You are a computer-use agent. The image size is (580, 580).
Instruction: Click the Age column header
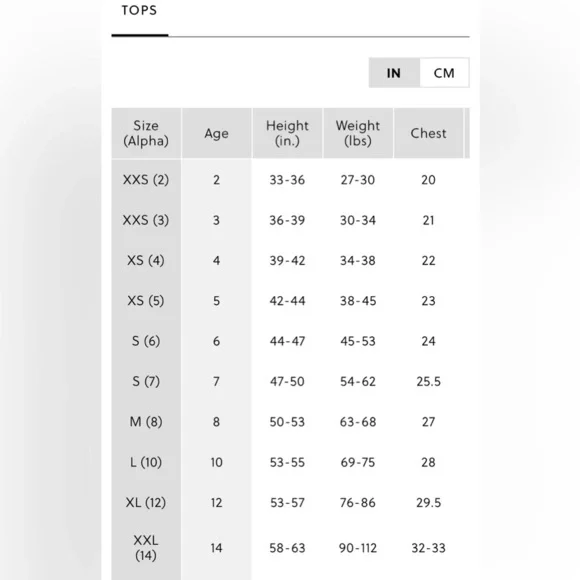pos(216,133)
